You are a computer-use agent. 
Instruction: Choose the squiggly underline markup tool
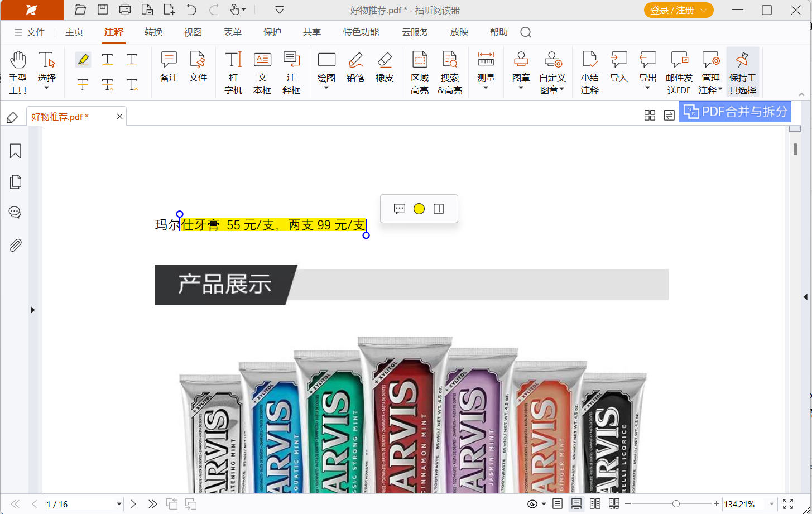pos(108,59)
